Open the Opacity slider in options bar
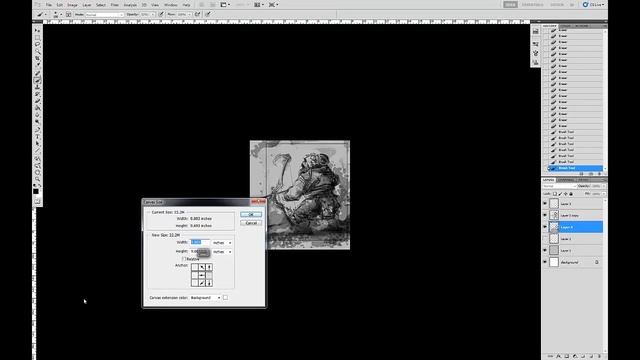 tap(153, 14)
